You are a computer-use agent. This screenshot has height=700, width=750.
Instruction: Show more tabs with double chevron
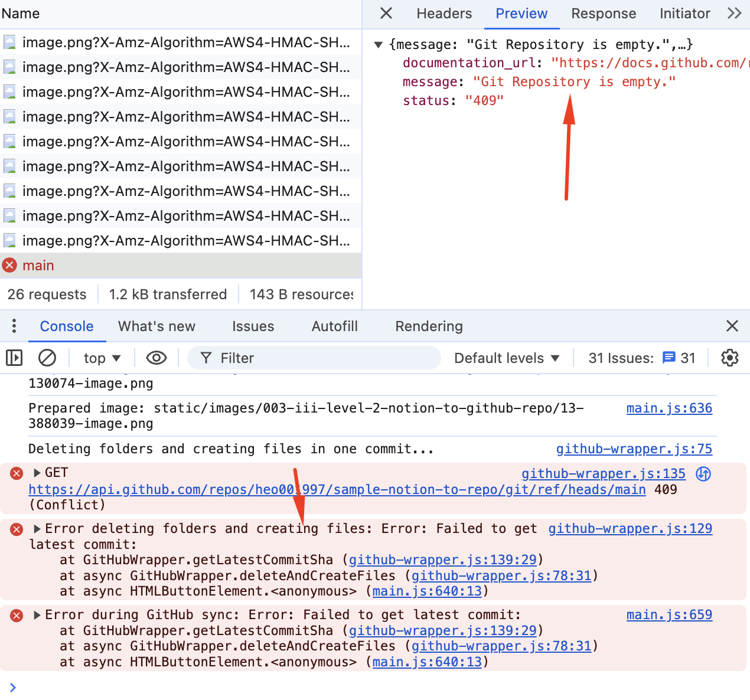tap(734, 13)
